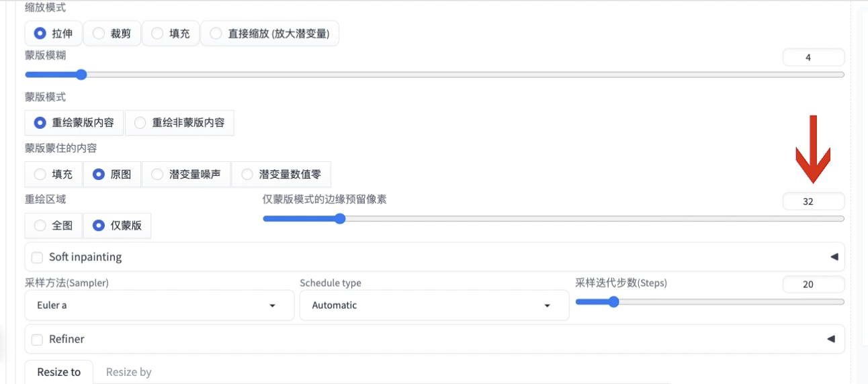Select 重绘非蒙版内容 mask mode
The height and width of the screenshot is (384, 868).
coord(179,123)
